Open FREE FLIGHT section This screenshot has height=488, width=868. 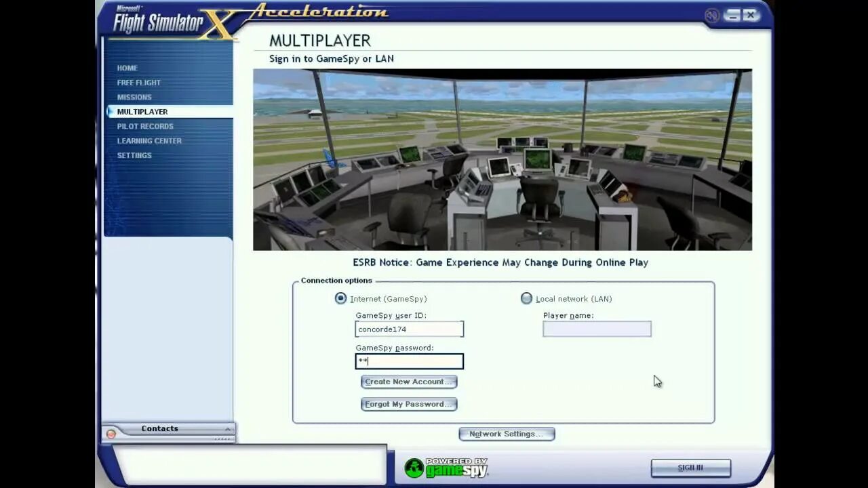tap(138, 83)
